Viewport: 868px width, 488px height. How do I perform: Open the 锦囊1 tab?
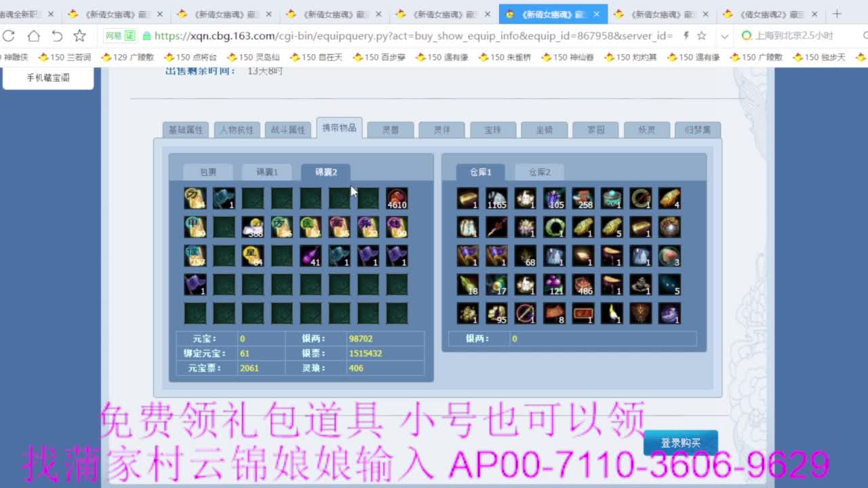tap(267, 172)
